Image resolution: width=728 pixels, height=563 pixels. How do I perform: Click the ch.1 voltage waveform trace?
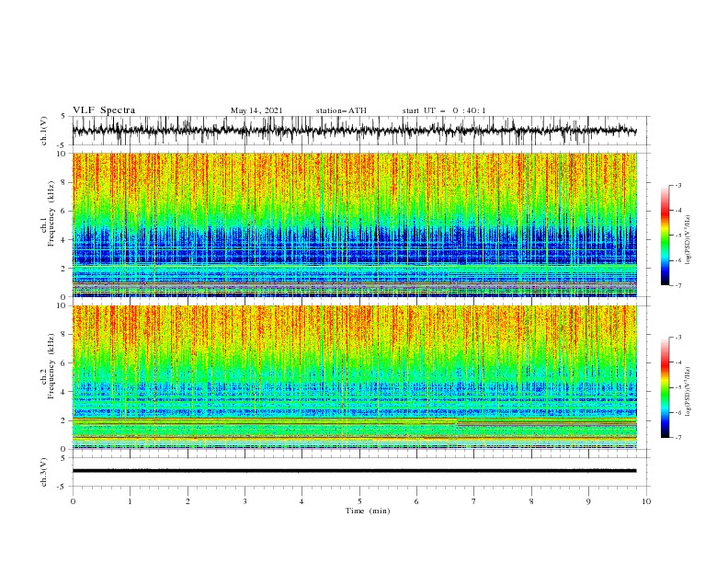coord(354,131)
